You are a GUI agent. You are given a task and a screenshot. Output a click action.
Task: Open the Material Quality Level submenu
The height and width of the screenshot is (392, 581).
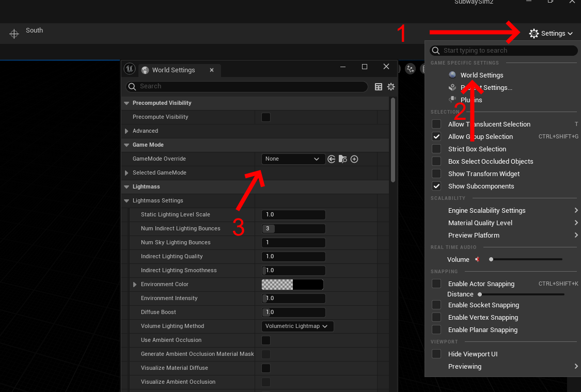(x=480, y=223)
